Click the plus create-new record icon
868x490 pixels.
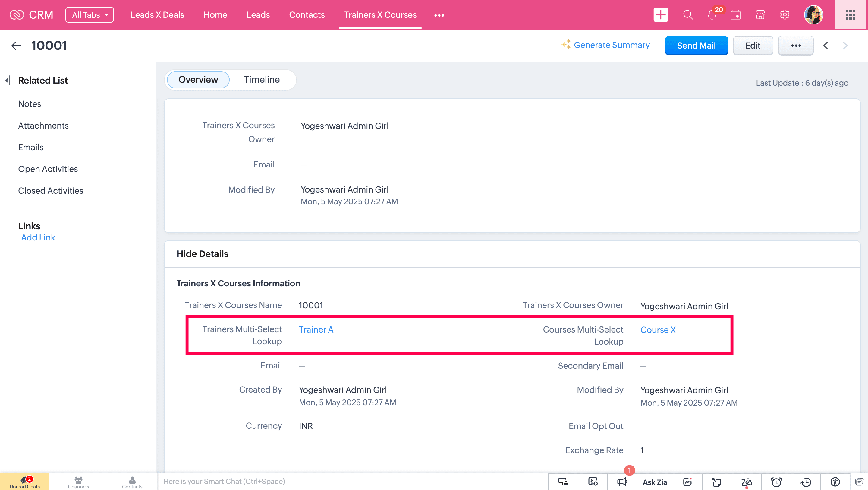(x=660, y=15)
